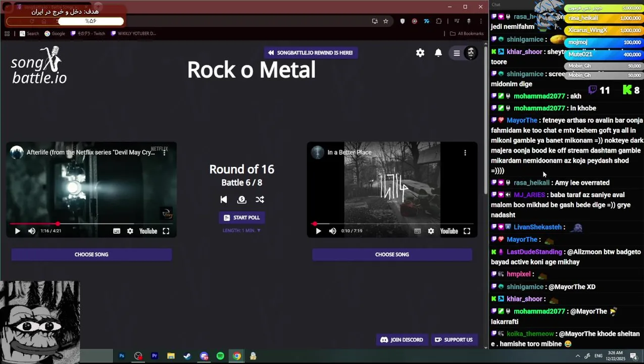Open Afterlife video on YouTube
644x364 pixels.
click(148, 231)
